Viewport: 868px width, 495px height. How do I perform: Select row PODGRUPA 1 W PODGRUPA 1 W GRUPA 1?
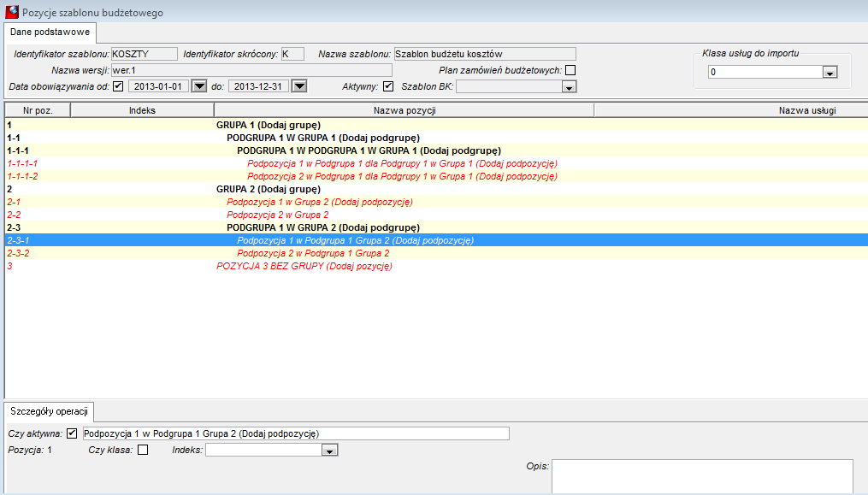(437, 150)
